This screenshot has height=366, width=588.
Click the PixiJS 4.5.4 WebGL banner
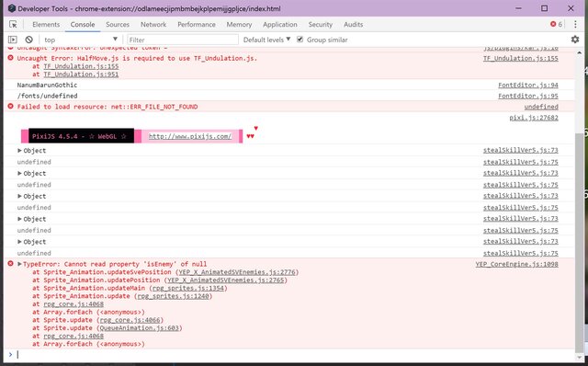[81, 136]
